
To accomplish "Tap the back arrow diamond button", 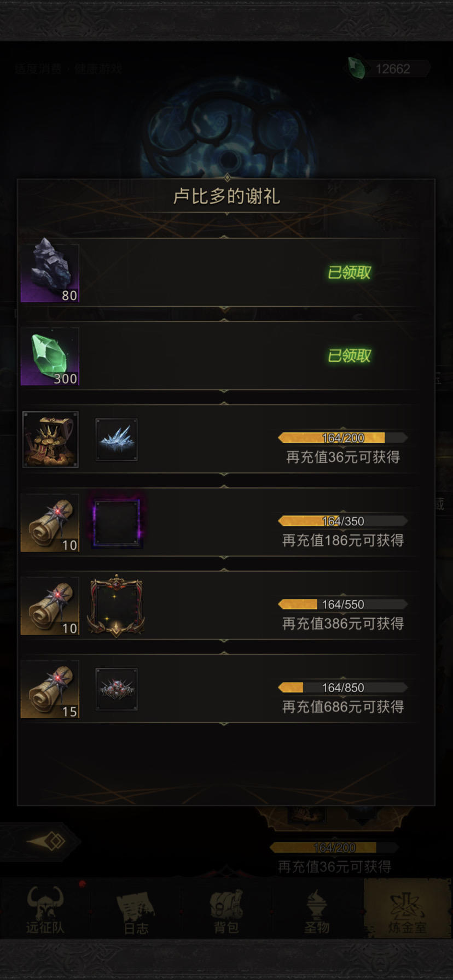I will pyautogui.click(x=47, y=841).
